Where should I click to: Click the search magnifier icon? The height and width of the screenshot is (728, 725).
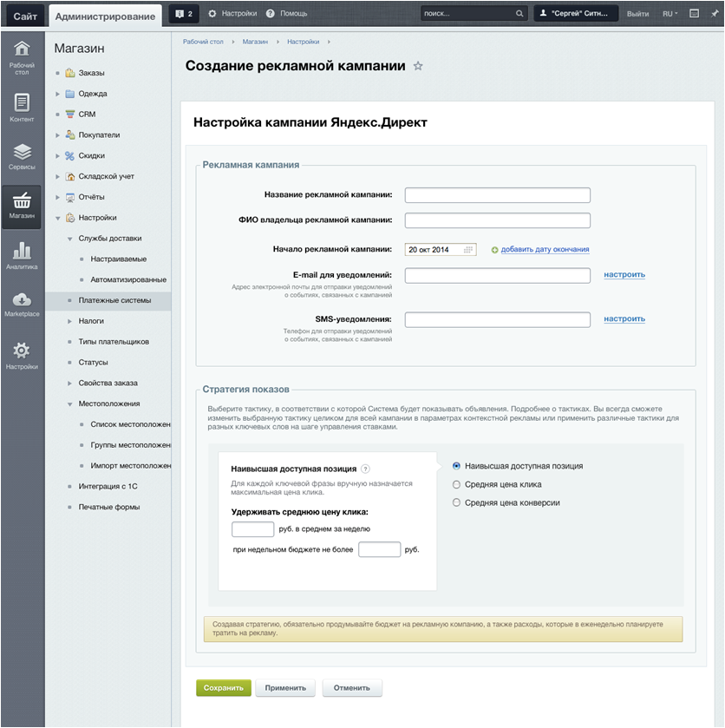tap(519, 14)
